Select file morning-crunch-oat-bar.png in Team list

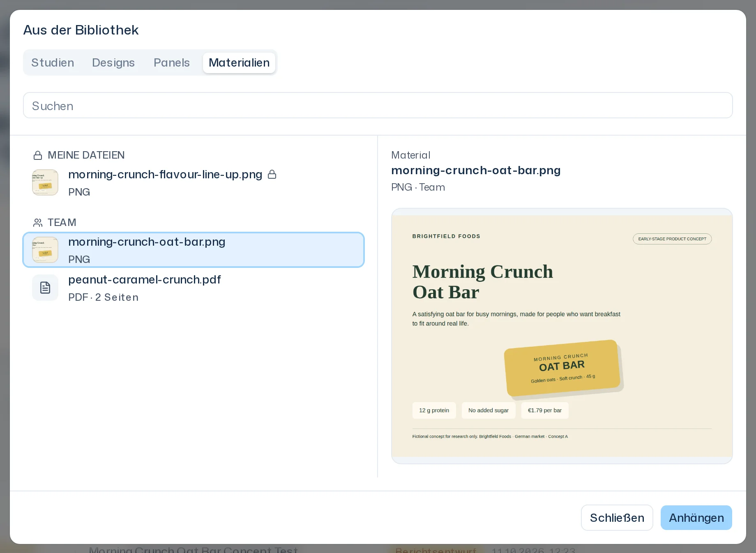[x=194, y=250]
